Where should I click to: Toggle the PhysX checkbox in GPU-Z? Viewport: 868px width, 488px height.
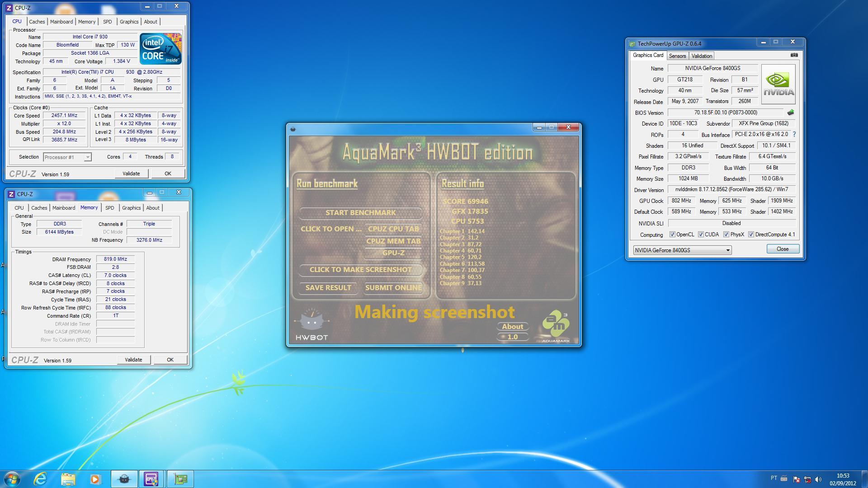pos(726,235)
